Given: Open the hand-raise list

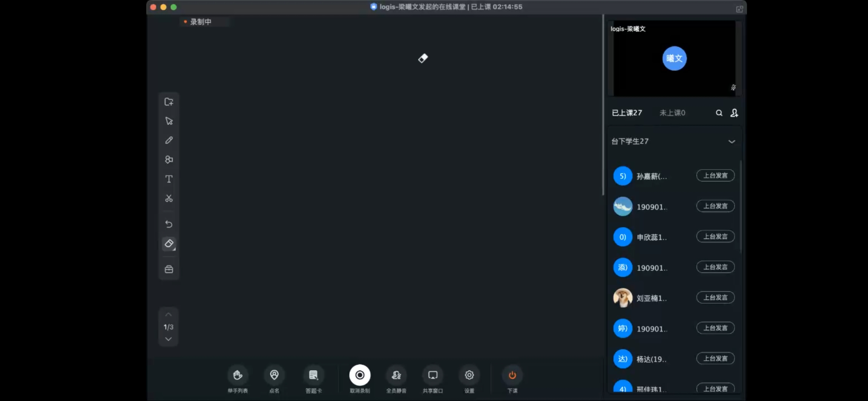Looking at the screenshot, I should [238, 376].
